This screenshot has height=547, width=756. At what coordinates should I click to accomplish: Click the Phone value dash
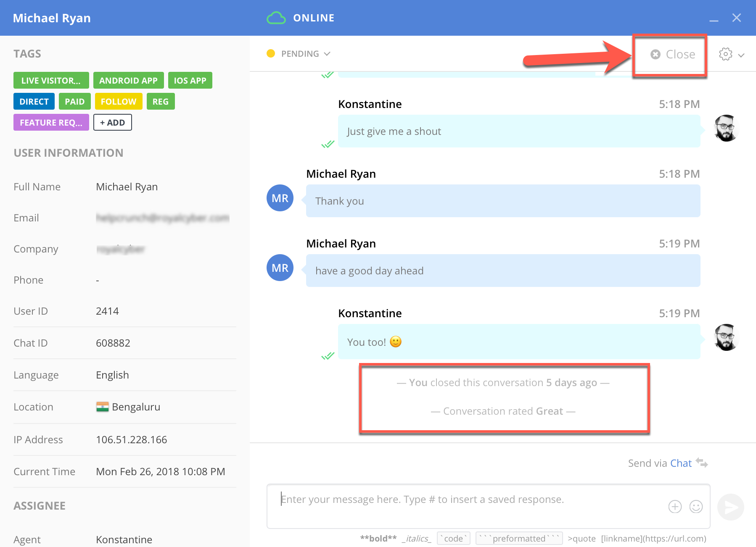tap(98, 280)
